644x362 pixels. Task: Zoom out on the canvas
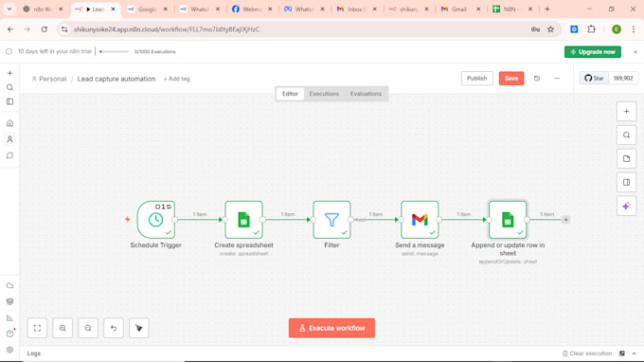pyautogui.click(x=88, y=328)
